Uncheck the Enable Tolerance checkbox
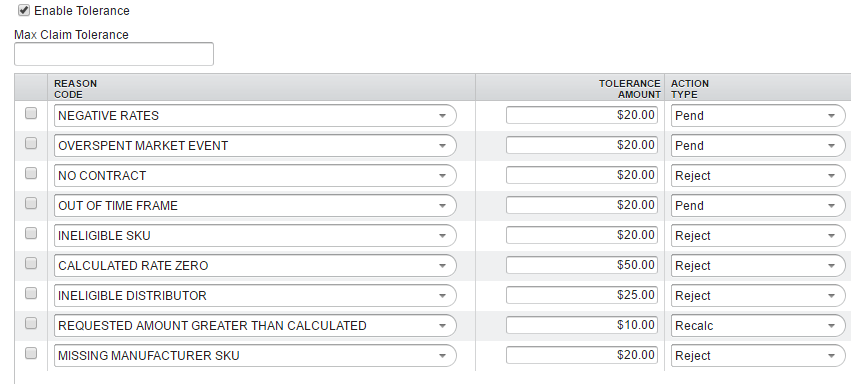Image resolution: width=851 pixels, height=384 pixels. click(24, 10)
